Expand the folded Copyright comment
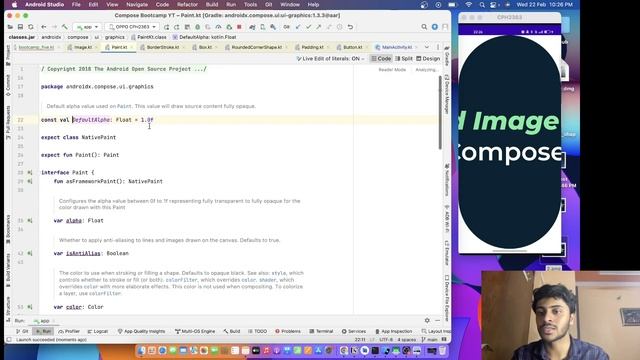The width and height of the screenshot is (640, 360). click(124, 69)
